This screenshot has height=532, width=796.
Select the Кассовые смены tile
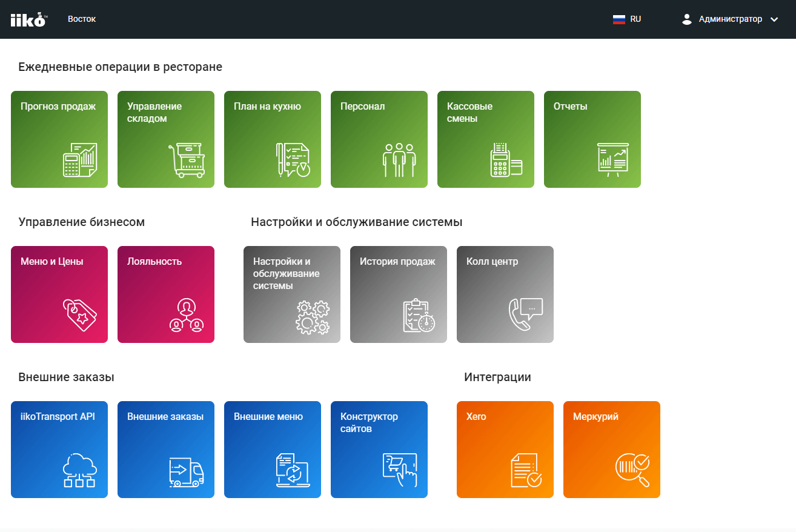pyautogui.click(x=486, y=139)
